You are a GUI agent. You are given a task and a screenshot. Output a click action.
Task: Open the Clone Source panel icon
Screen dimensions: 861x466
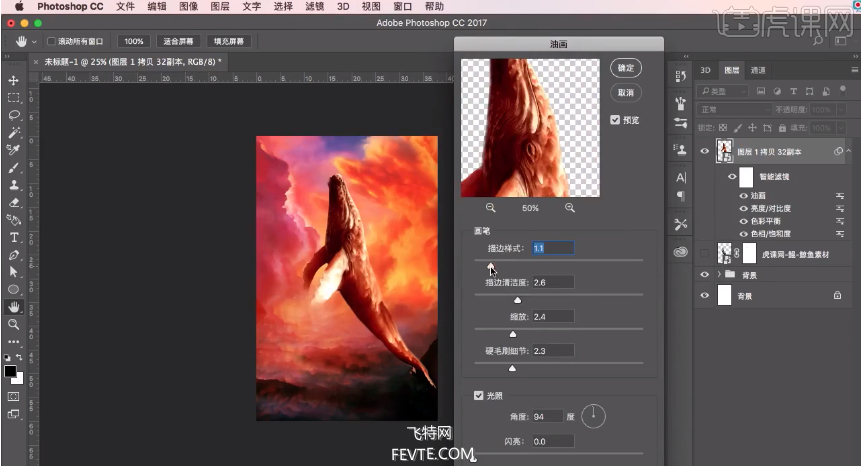tap(681, 150)
